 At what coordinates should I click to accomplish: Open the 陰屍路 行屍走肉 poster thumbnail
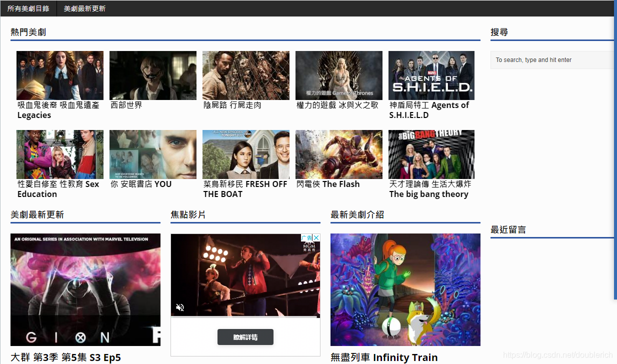pyautogui.click(x=246, y=75)
